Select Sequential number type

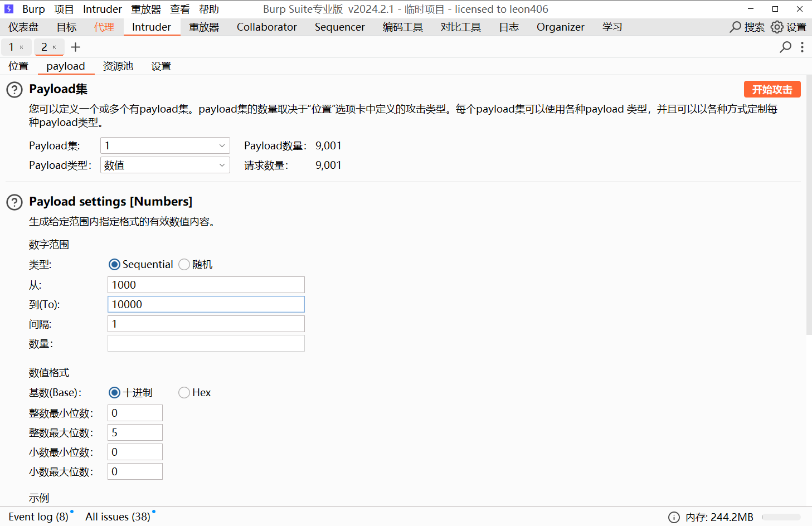pyautogui.click(x=114, y=264)
